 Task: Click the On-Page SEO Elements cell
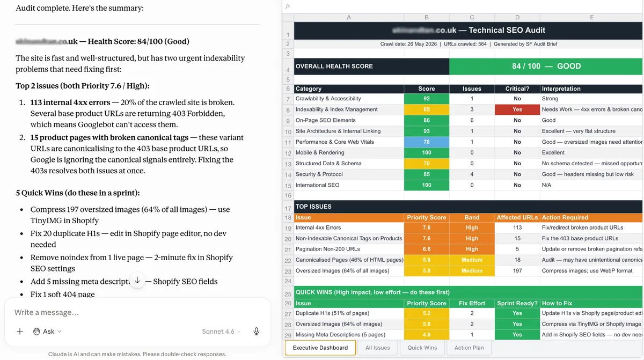pos(349,120)
